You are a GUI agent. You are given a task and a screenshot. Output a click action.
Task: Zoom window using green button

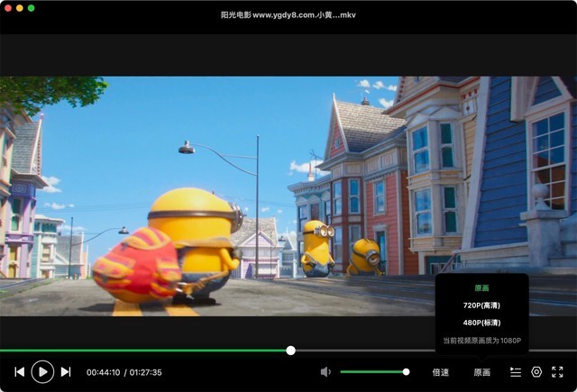(32, 8)
